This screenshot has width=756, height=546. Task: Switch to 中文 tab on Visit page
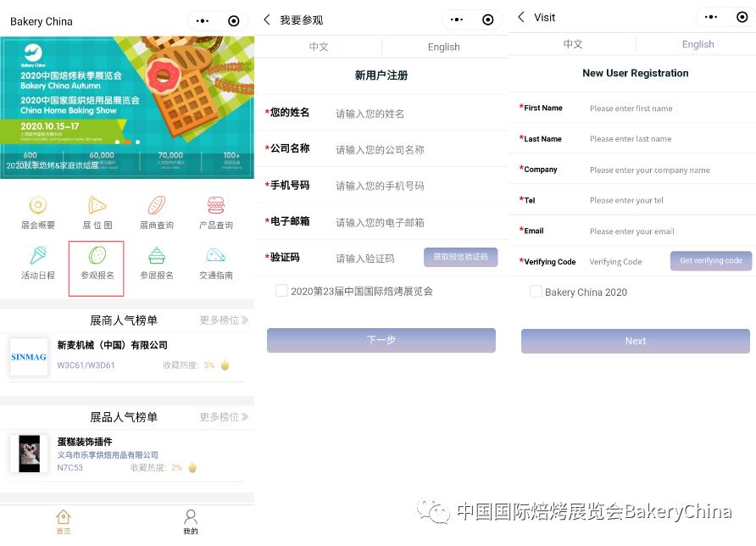[573, 44]
